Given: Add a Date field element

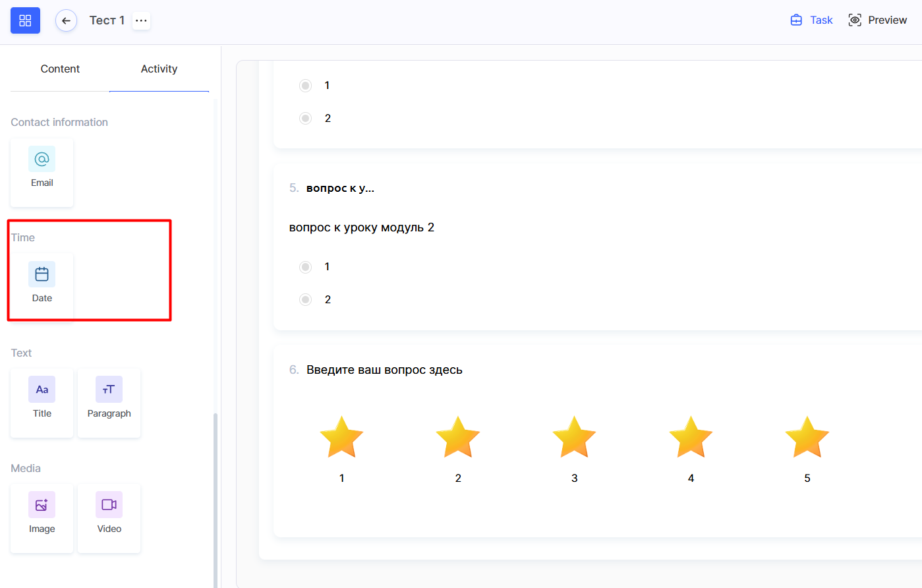Looking at the screenshot, I should [x=42, y=284].
